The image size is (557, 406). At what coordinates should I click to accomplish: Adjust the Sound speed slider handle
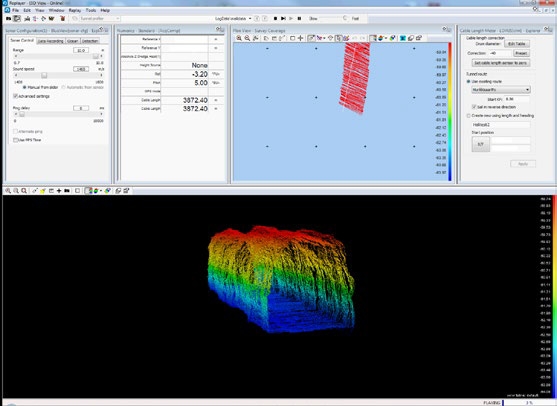pyautogui.click(x=44, y=75)
